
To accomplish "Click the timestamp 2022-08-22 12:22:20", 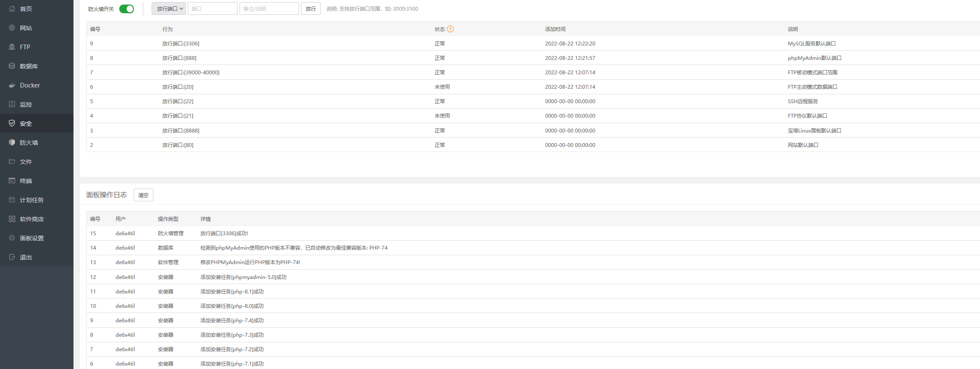I will click(x=570, y=43).
